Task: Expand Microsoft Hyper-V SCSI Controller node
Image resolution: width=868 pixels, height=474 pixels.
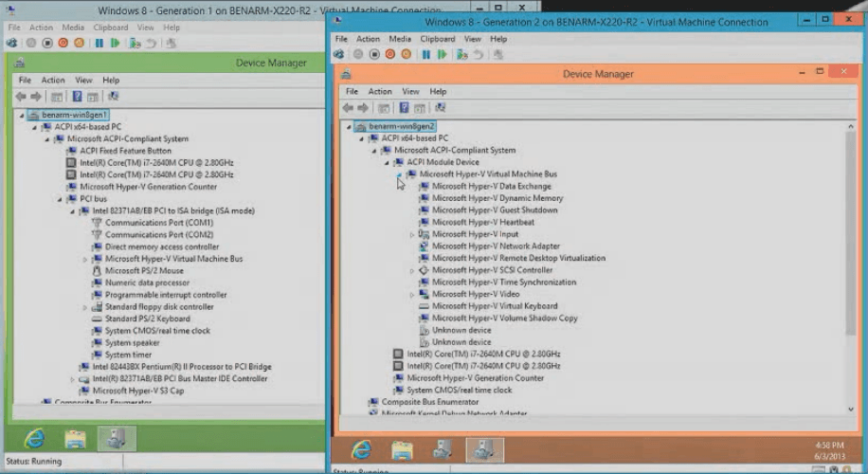Action: tap(412, 271)
